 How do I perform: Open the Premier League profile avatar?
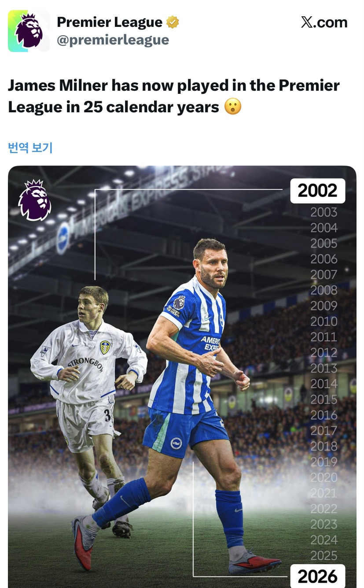tap(29, 31)
